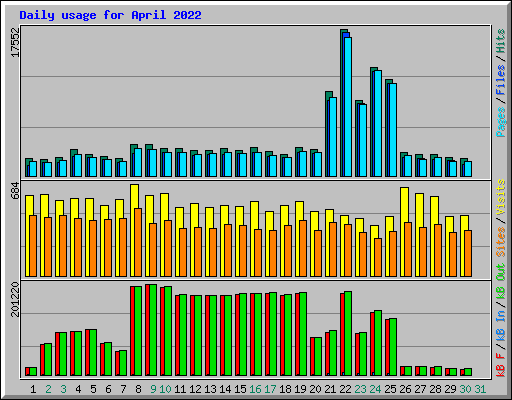
Task: Click the 'Visits' legend label
Action: (x=501, y=197)
